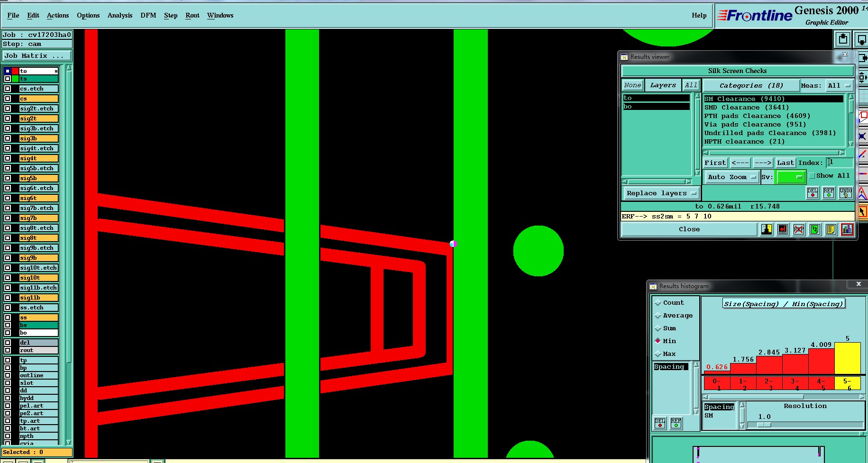This screenshot has height=463, width=868.
Task: Open the Help menu
Action: [699, 15]
